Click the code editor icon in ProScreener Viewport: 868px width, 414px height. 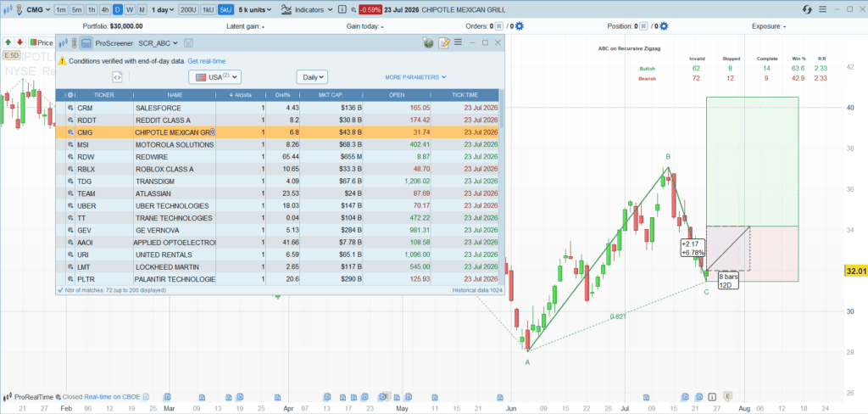[x=117, y=77]
